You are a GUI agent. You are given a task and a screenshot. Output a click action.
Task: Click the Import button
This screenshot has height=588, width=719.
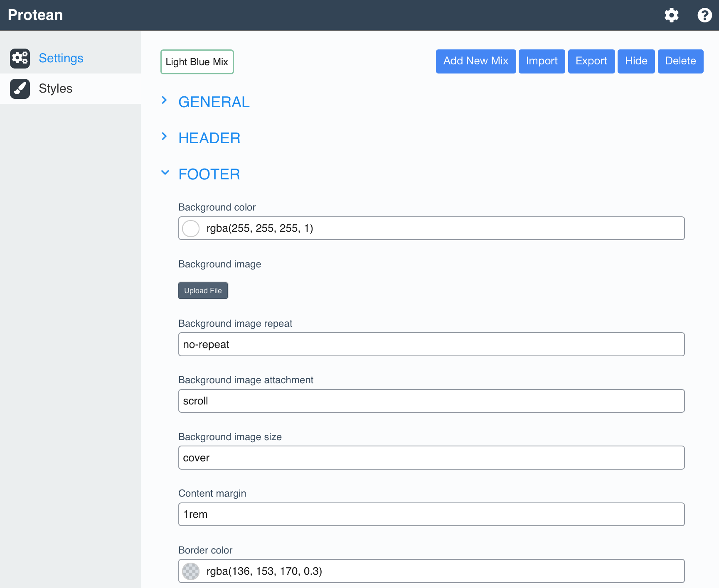tap(542, 61)
